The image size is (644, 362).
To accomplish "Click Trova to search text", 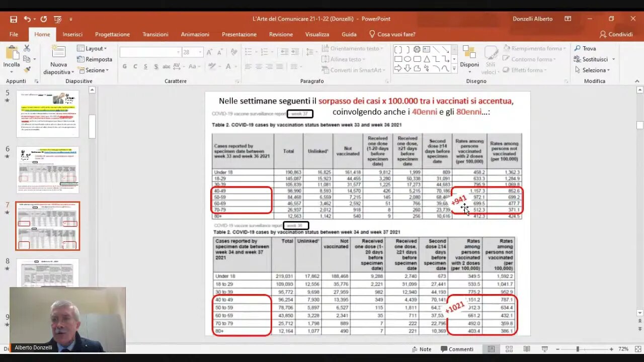I will (x=585, y=48).
